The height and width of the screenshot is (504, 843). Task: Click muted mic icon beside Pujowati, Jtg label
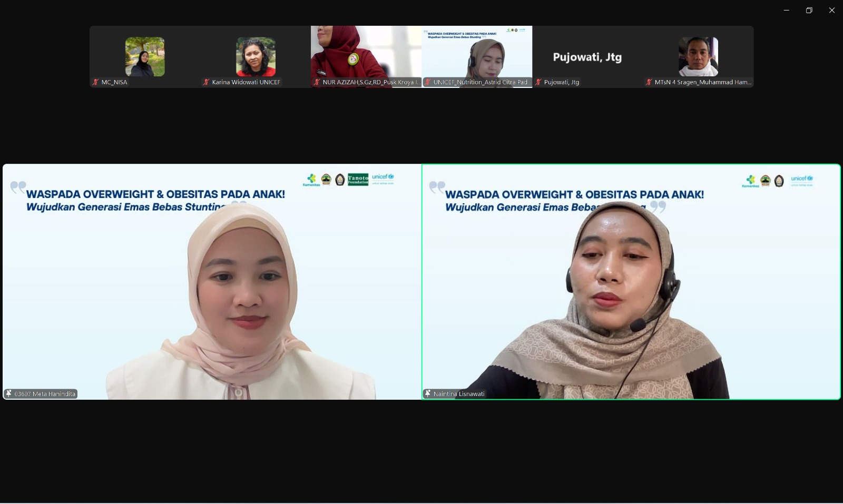[x=538, y=82]
